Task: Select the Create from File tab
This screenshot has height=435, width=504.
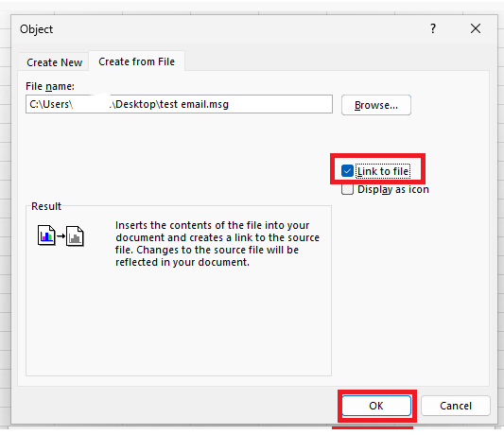Action: 136,61
